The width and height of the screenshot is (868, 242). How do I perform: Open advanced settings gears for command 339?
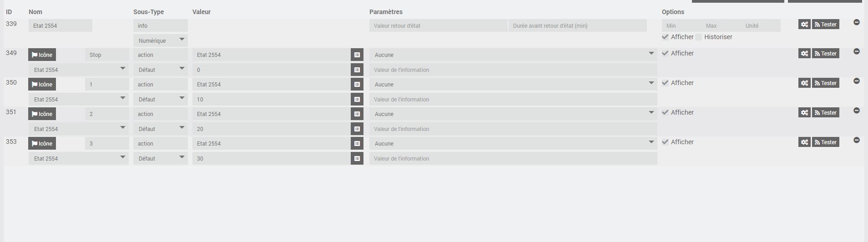coord(804,25)
